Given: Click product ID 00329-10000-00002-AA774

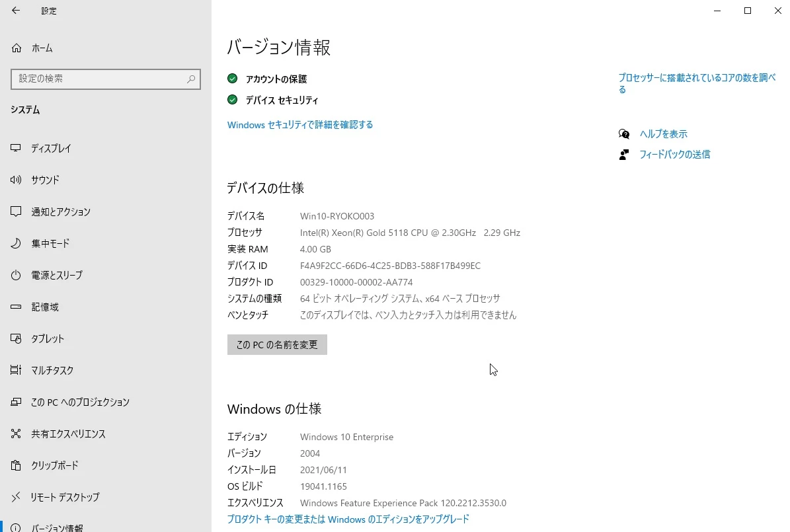Looking at the screenshot, I should click(x=356, y=282).
